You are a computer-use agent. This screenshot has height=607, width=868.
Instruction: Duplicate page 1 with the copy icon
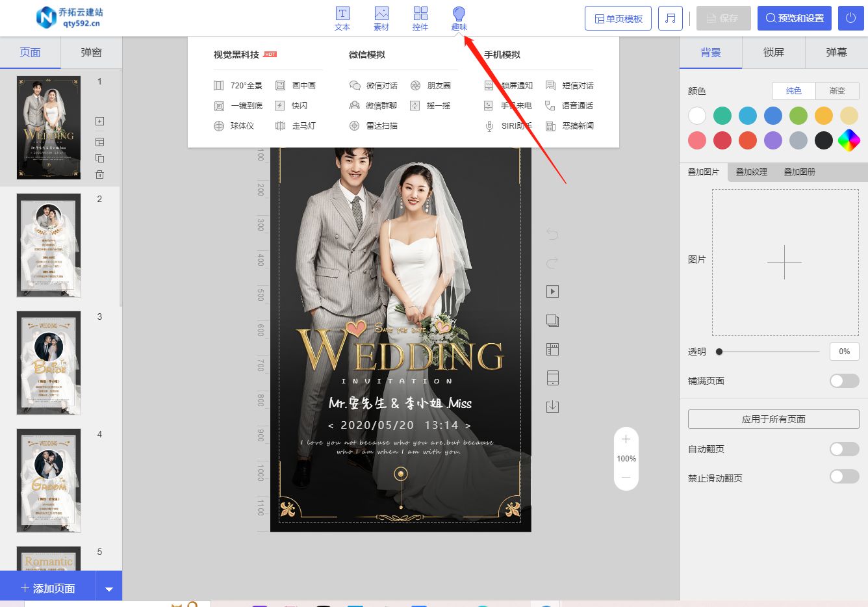[x=99, y=158]
